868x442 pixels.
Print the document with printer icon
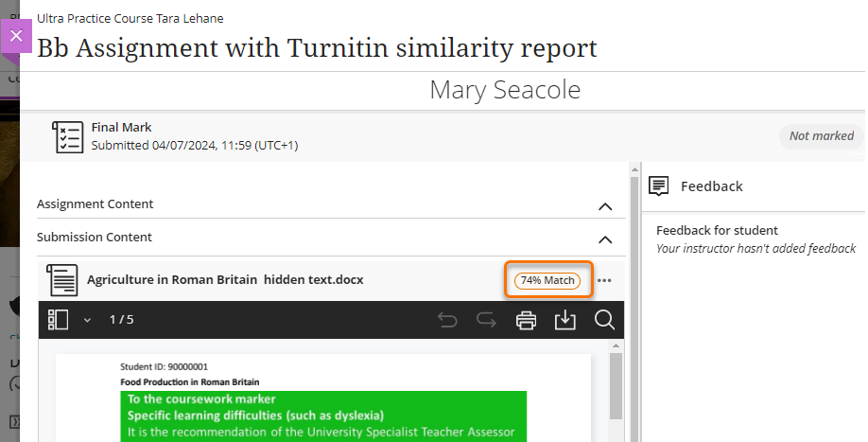click(526, 320)
